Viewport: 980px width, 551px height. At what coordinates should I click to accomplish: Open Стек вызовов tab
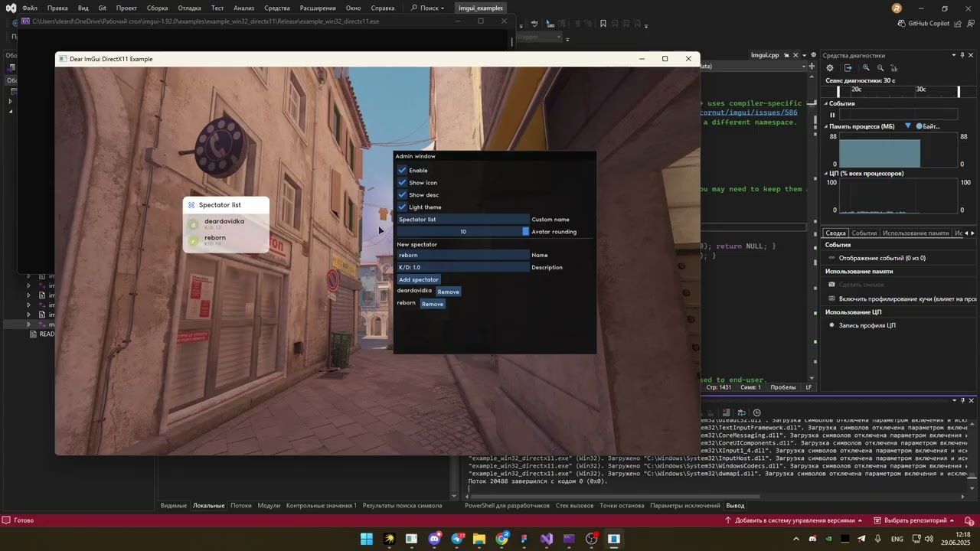tap(575, 506)
